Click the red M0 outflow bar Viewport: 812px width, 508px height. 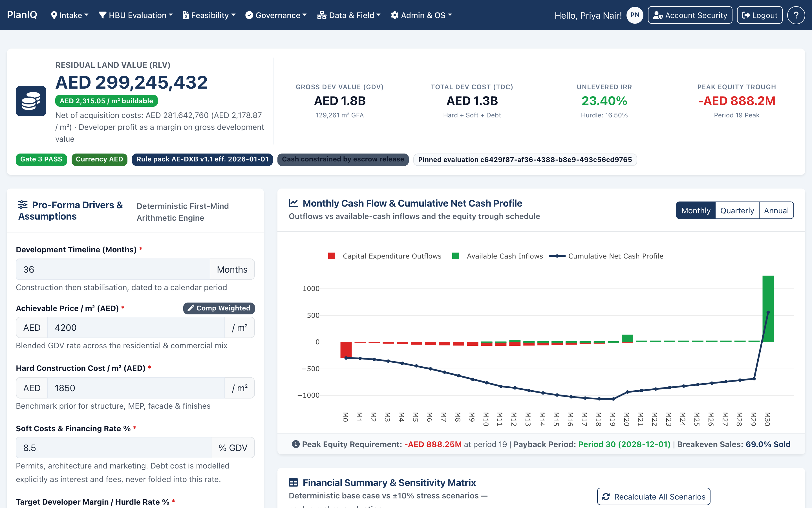pos(346,350)
